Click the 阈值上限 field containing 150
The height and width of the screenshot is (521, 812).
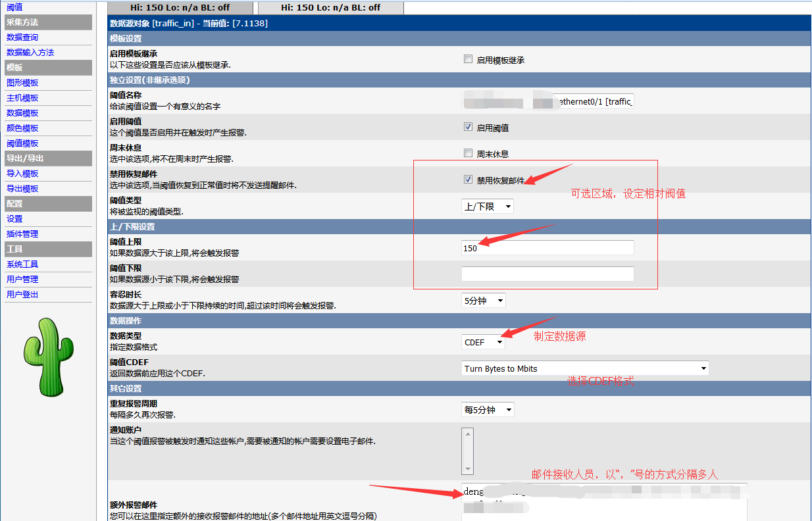click(547, 248)
